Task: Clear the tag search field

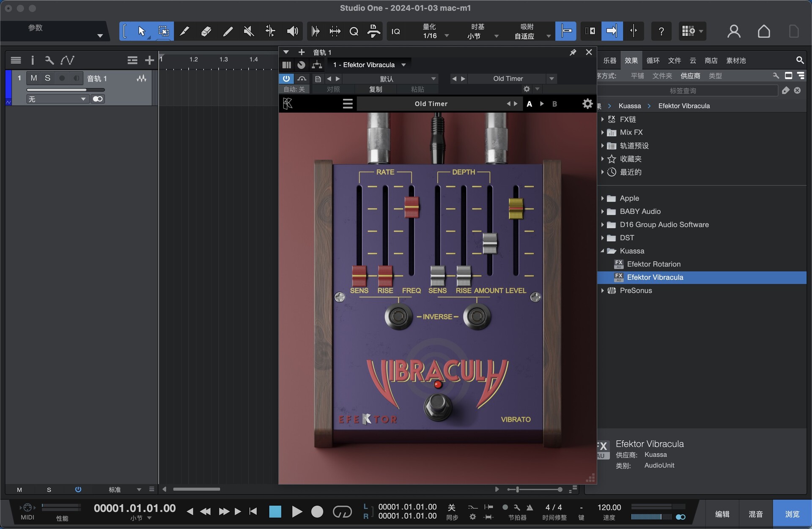Action: point(797,90)
